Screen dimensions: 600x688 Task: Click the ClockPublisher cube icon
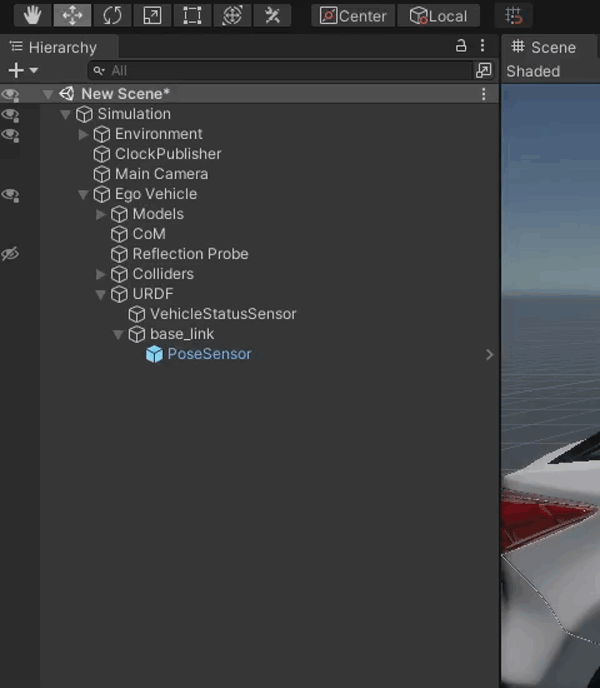(x=101, y=154)
